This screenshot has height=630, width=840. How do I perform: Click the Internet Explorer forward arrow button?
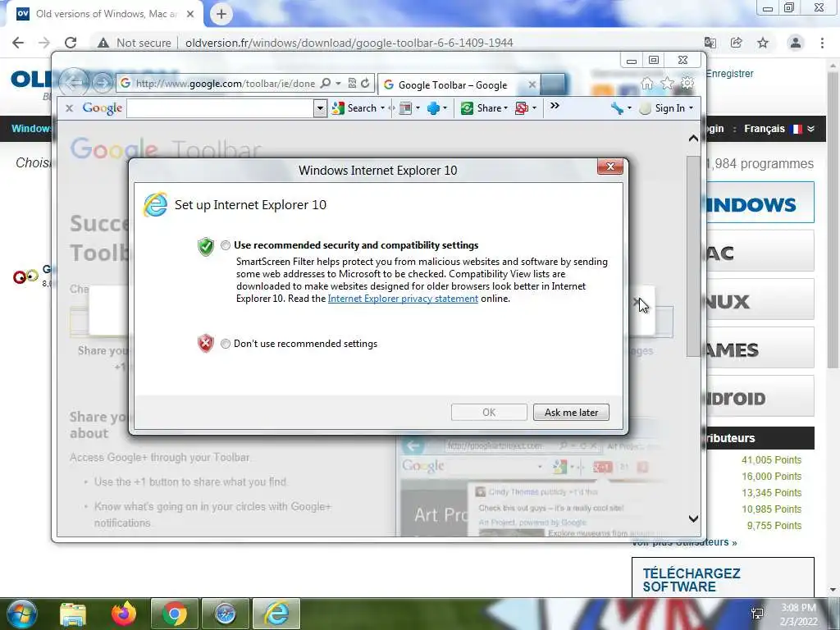pos(102,83)
